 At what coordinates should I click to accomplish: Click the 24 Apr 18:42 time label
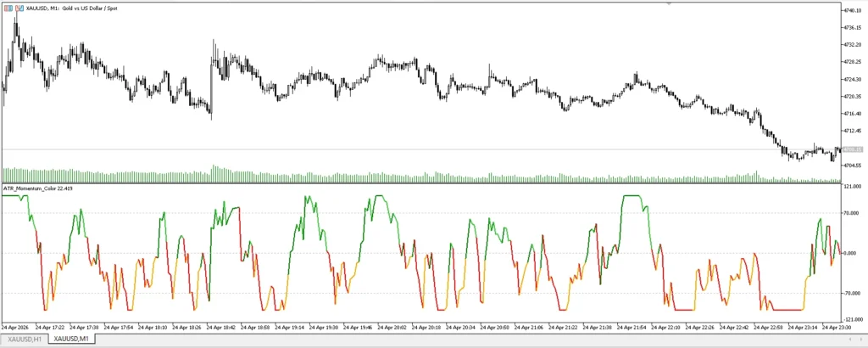pyautogui.click(x=221, y=328)
